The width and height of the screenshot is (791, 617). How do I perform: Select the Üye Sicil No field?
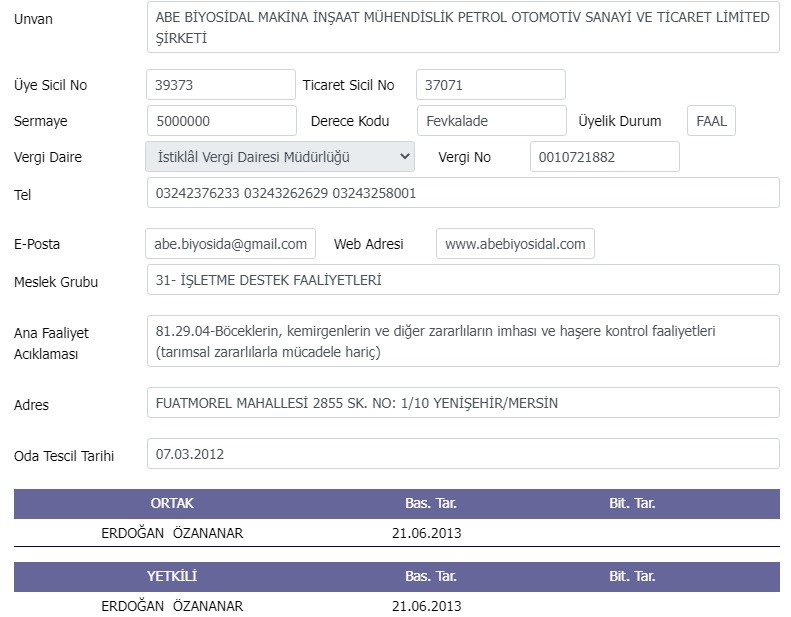[x=220, y=85]
